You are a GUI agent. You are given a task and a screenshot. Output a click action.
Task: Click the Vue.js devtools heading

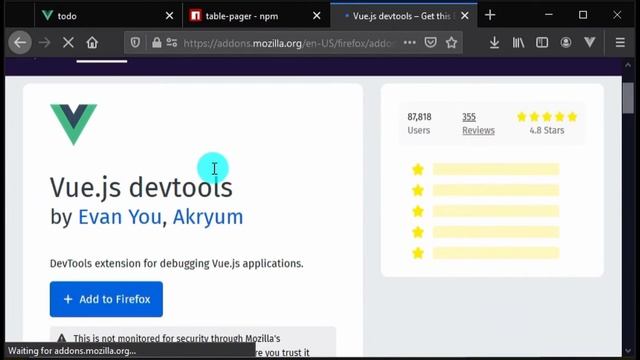click(141, 187)
